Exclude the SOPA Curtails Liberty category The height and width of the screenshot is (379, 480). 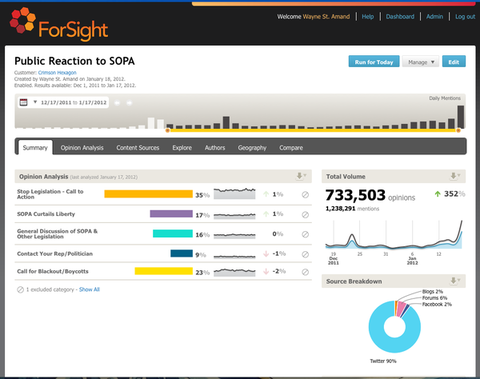[305, 215]
